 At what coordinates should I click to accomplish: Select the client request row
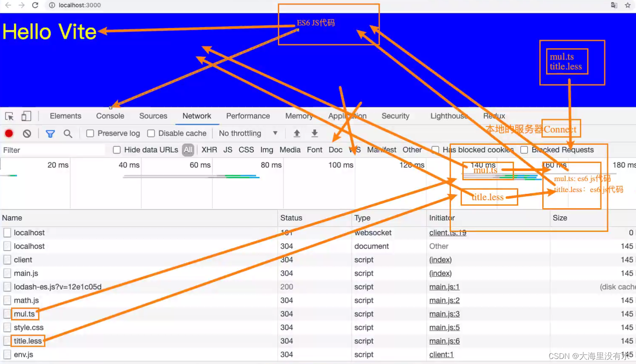(318, 260)
